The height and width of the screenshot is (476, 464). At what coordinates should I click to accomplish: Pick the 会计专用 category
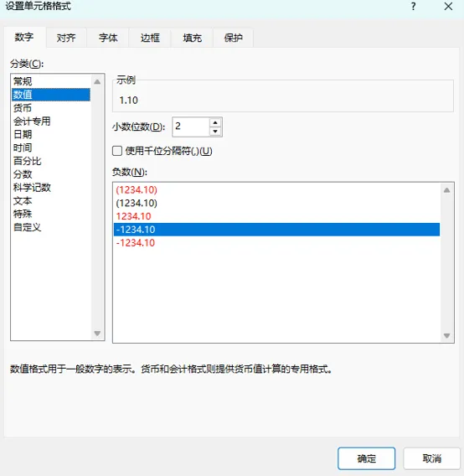click(x=51, y=122)
